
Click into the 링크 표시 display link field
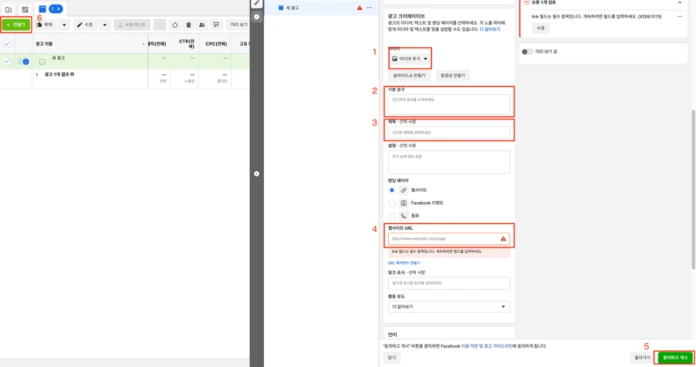click(x=449, y=283)
